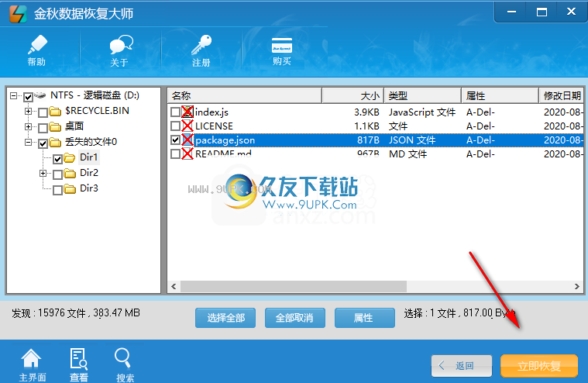588x383 pixels.
Task: Open the 搜索 search tool
Action: coord(124,364)
